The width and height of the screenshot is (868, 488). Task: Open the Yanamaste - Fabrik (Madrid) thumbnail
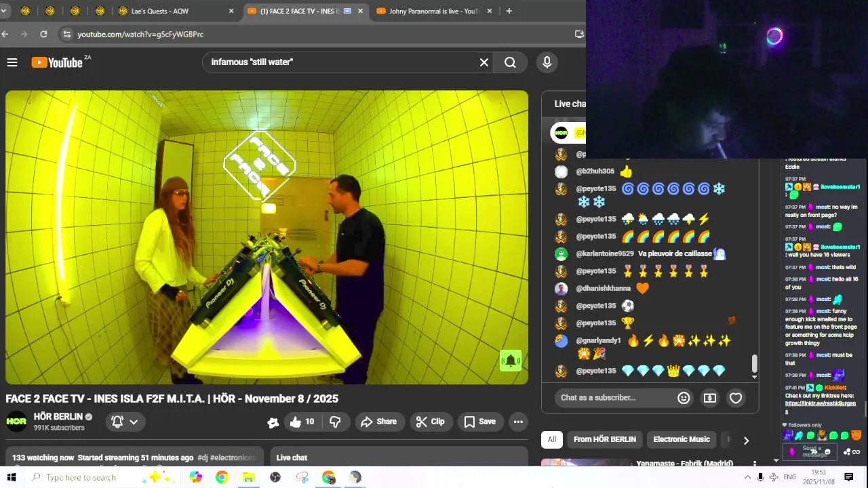pyautogui.click(x=587, y=464)
